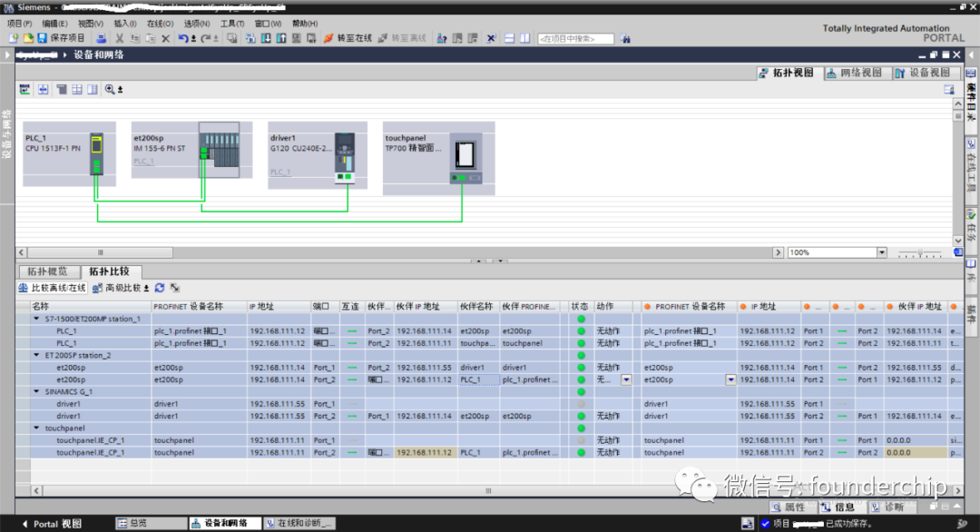Click the synchronize icon after refresh
The height and width of the screenshot is (532, 980).
[x=175, y=288]
